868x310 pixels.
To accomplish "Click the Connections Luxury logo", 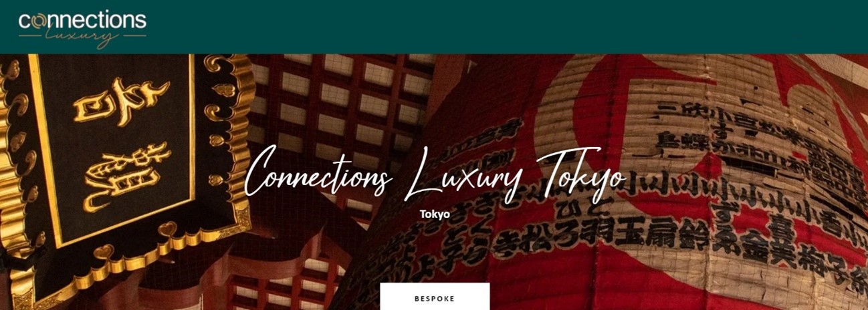I will (x=82, y=29).
